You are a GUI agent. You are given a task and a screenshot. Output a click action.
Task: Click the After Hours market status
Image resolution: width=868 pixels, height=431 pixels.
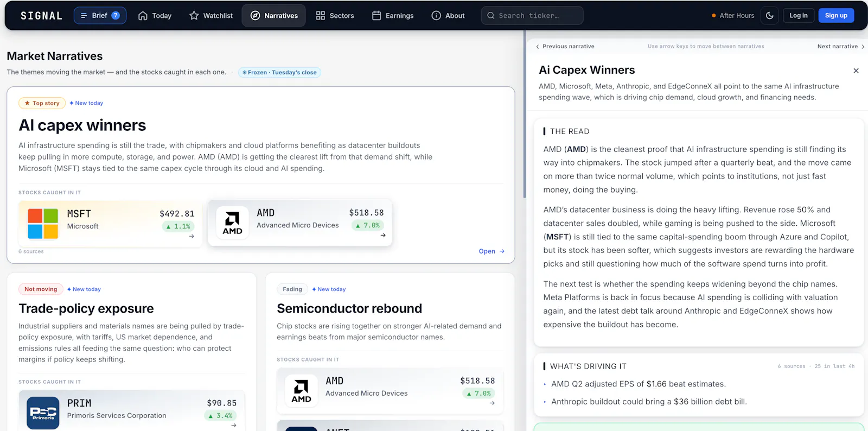click(733, 16)
